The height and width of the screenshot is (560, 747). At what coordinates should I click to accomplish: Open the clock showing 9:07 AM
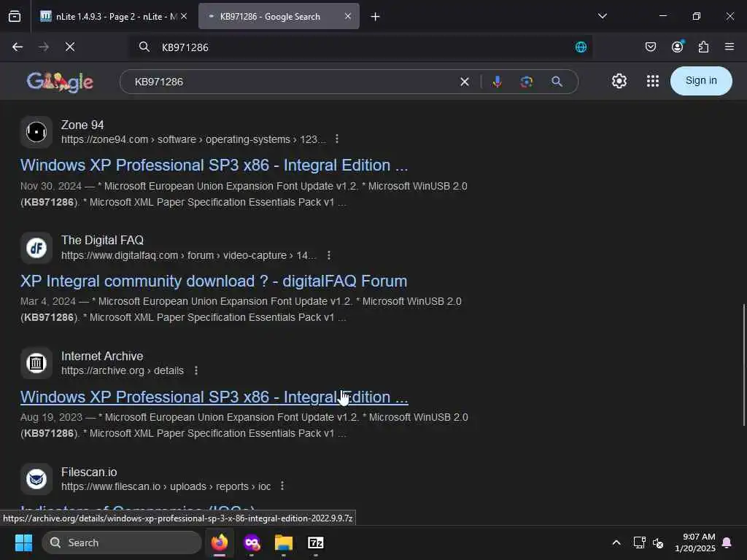point(694,542)
